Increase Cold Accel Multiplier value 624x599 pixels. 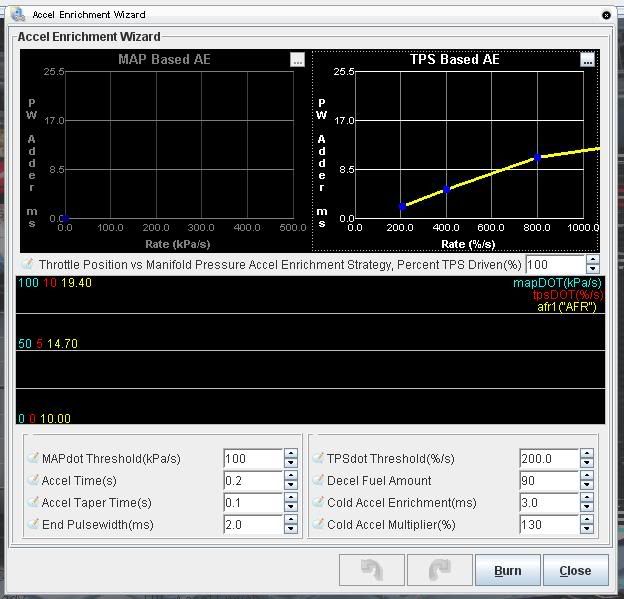click(x=587, y=520)
